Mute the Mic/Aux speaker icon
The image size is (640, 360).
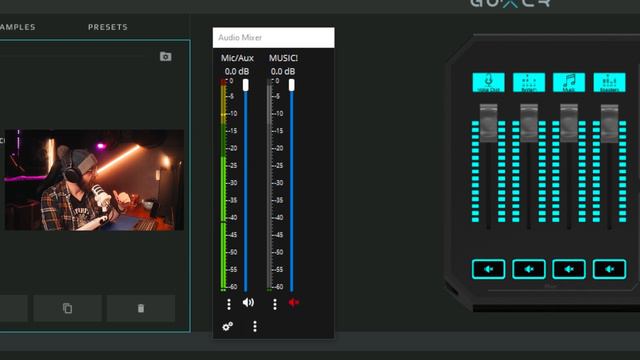pos(248,302)
